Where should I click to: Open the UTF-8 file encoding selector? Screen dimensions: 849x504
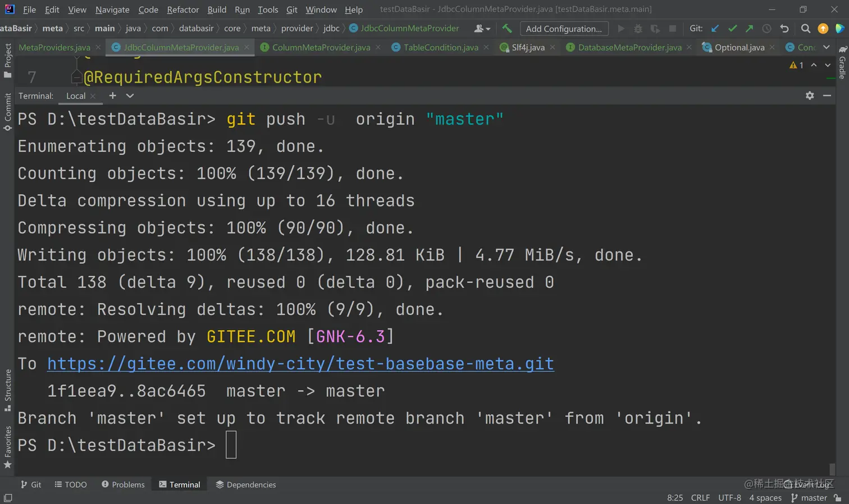point(729,498)
